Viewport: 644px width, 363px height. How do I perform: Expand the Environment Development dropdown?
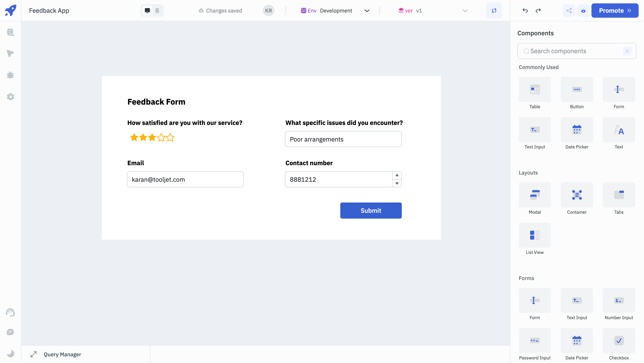[367, 10]
